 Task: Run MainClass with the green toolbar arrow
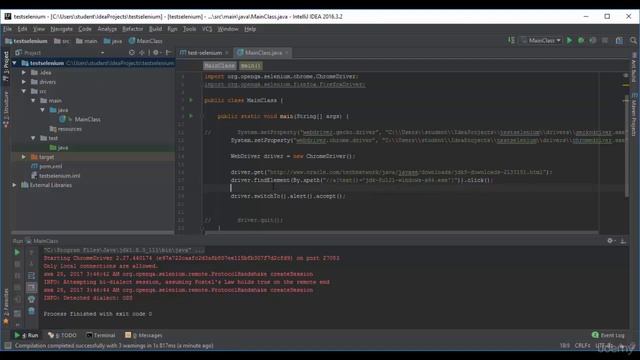pyautogui.click(x=569, y=40)
